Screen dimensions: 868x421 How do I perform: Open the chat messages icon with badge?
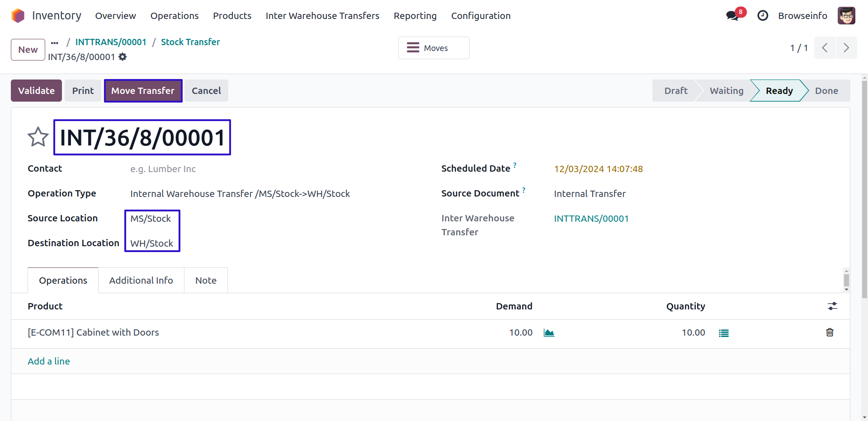point(732,16)
